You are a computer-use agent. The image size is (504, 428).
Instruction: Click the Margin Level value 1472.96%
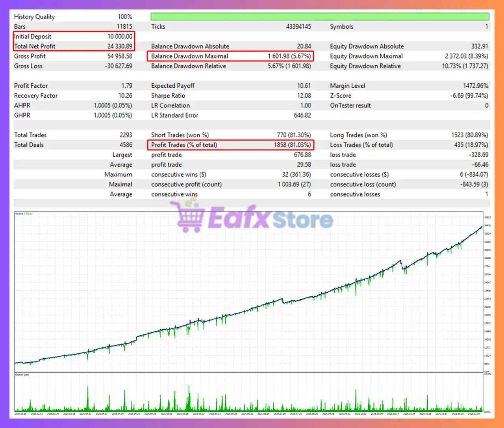475,86
